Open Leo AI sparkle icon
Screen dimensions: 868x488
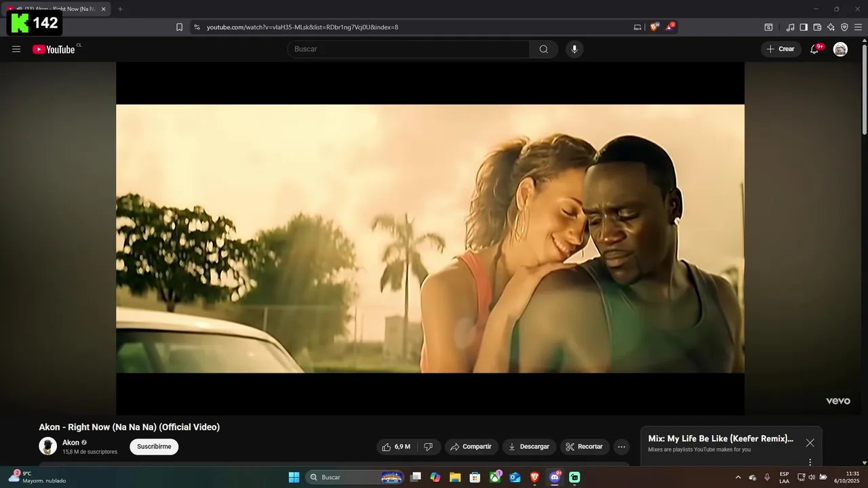pyautogui.click(x=831, y=27)
